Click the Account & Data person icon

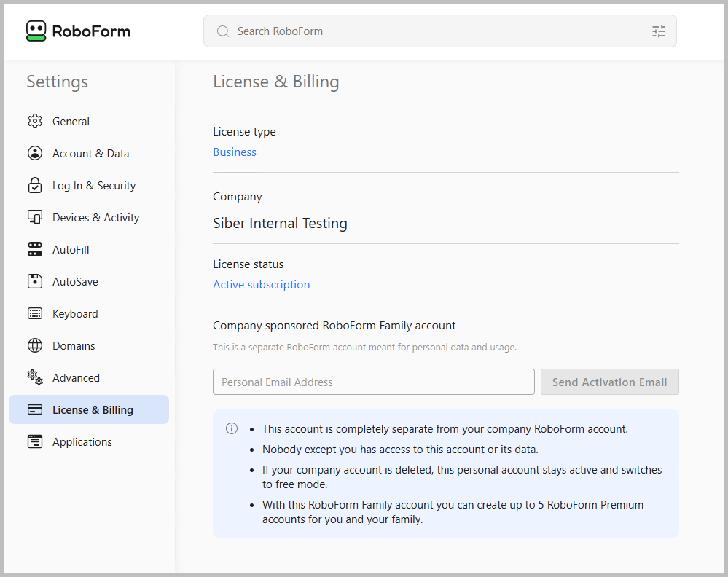(35, 154)
